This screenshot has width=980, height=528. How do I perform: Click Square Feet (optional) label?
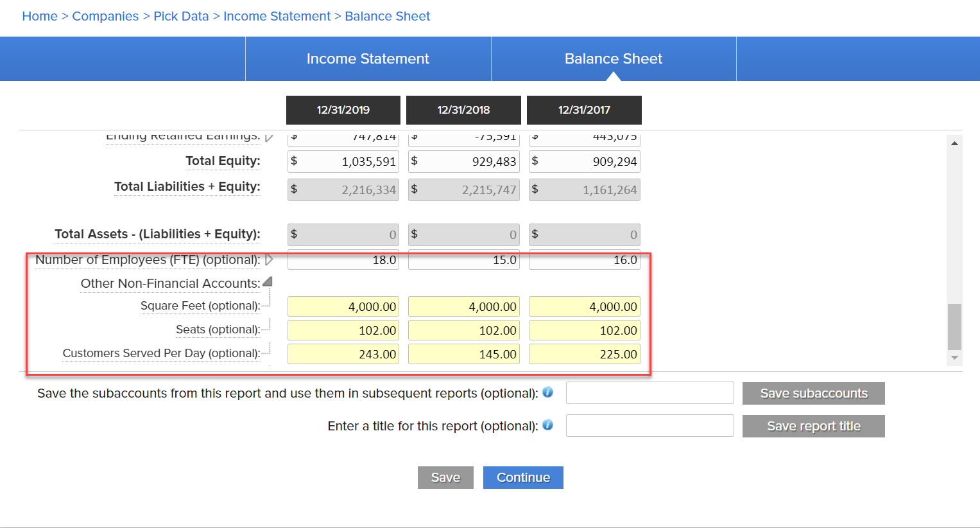[x=200, y=306]
